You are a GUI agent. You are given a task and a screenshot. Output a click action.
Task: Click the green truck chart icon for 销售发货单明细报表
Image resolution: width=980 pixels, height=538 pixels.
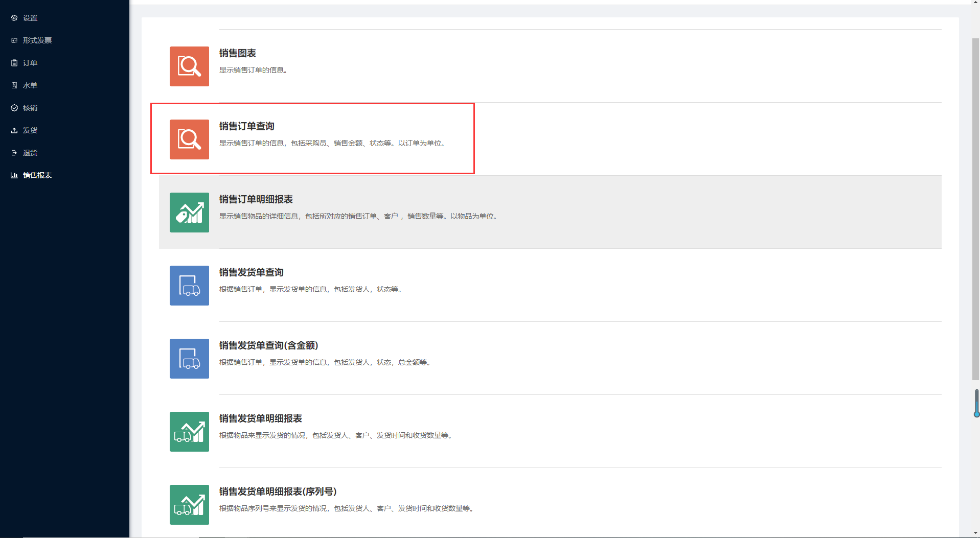[x=189, y=432]
